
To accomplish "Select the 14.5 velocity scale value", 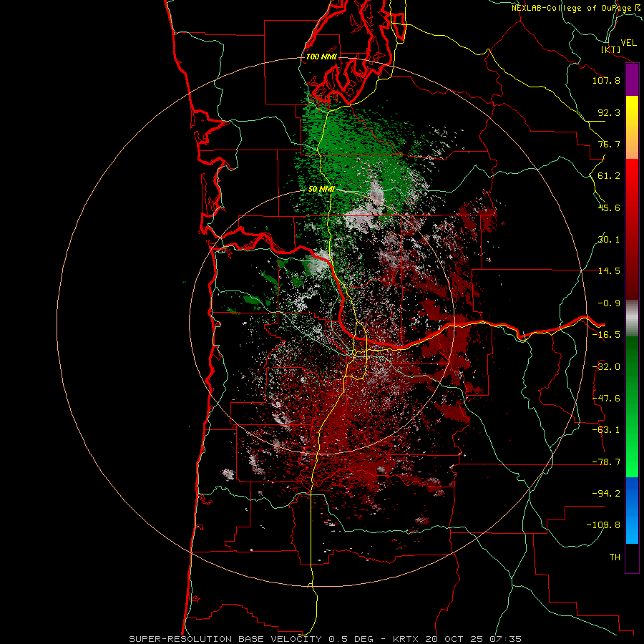I will (x=609, y=271).
